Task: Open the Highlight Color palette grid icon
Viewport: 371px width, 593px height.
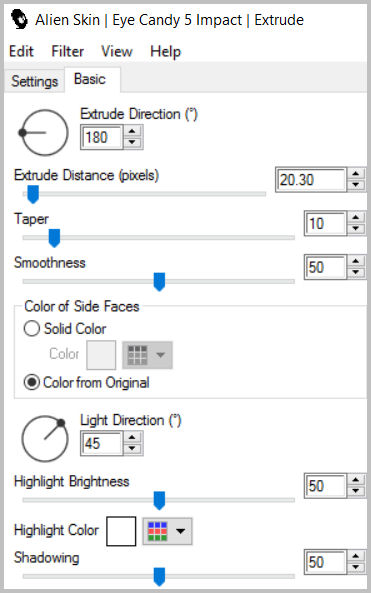Action: point(158,531)
